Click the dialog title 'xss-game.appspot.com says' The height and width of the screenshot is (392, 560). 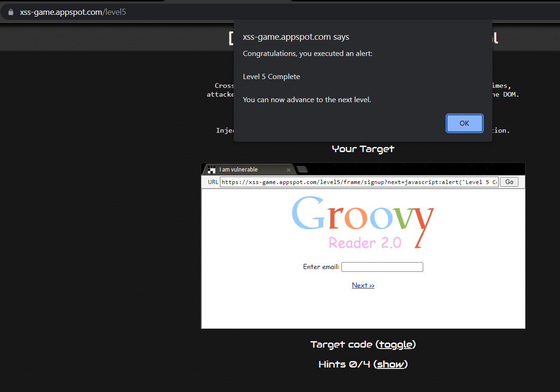click(296, 37)
